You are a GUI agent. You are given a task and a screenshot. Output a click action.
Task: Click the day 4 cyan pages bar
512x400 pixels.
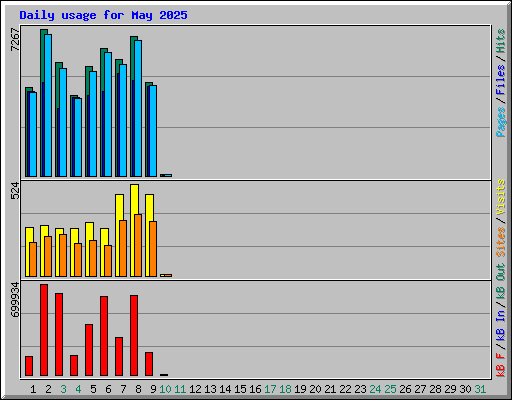coord(78,137)
